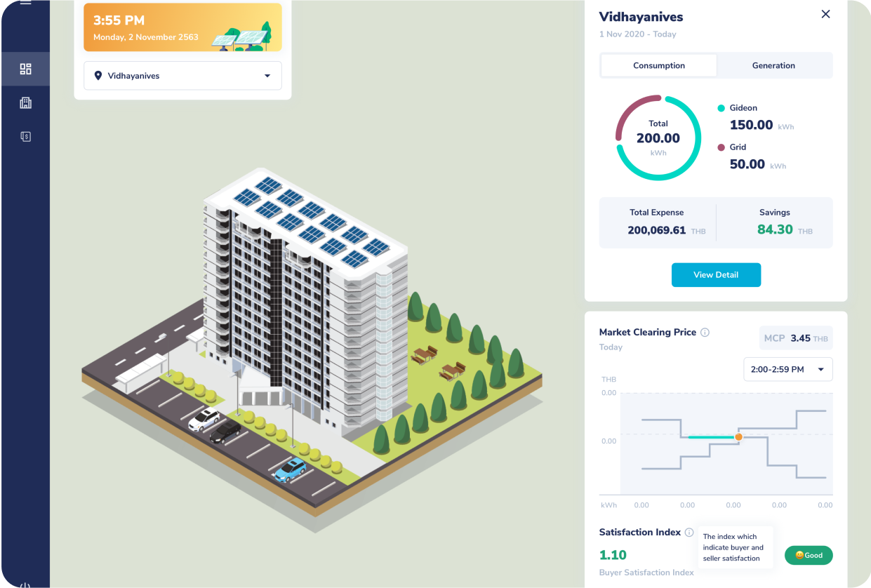Click the orange marker on the price chart
871x588 pixels.
[738, 437]
